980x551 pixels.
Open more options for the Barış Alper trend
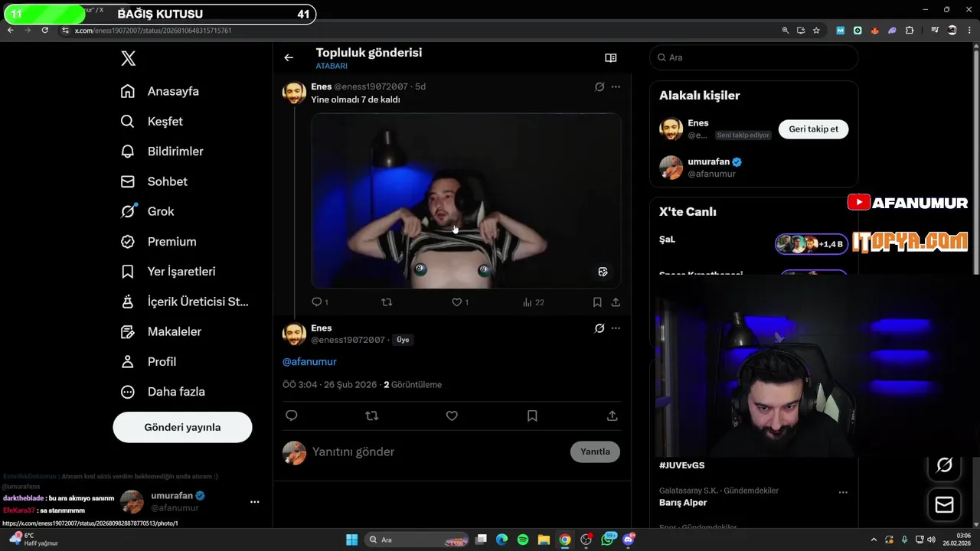pyautogui.click(x=843, y=492)
